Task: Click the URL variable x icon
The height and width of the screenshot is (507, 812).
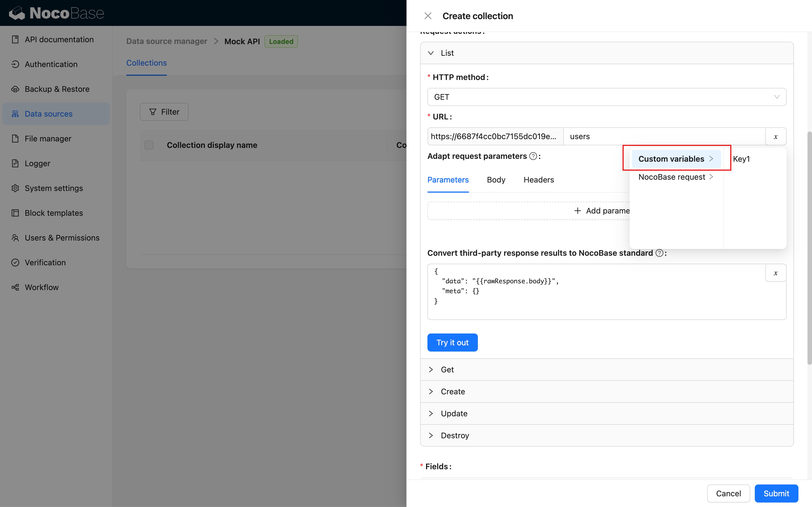Action: pos(775,137)
